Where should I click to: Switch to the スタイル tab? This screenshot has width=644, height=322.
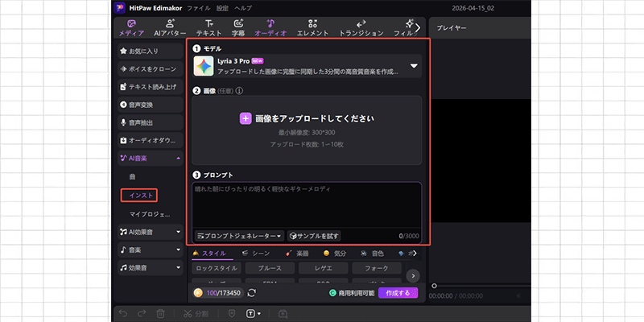(209, 254)
